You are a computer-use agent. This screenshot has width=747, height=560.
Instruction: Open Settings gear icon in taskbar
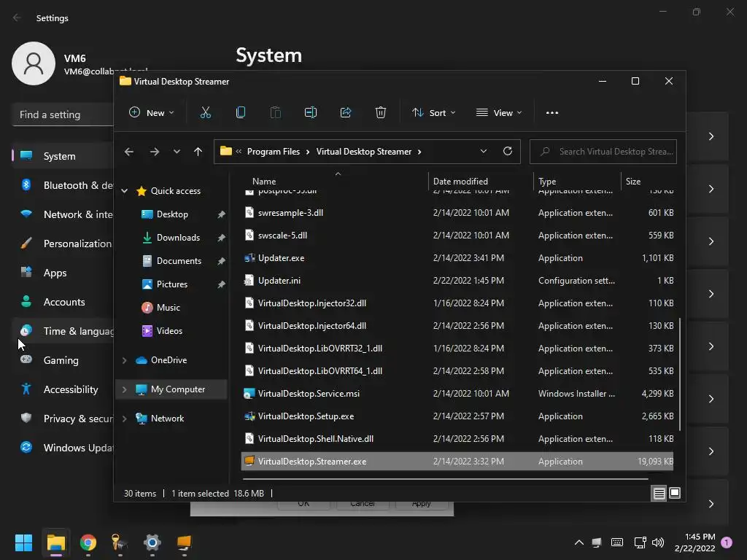point(152,542)
